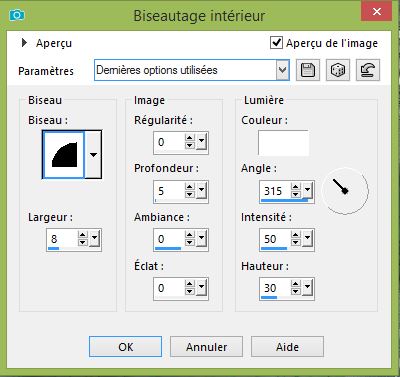Click the white Couleur swatch
400x377 pixels.
283,143
